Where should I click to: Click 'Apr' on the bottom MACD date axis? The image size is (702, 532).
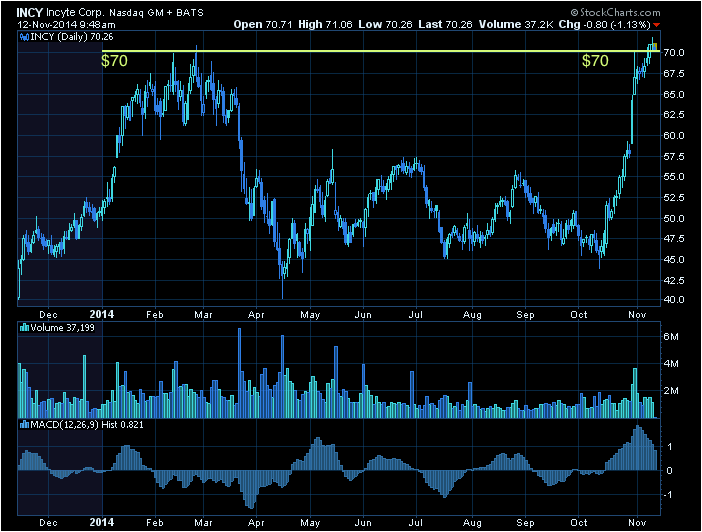256,523
